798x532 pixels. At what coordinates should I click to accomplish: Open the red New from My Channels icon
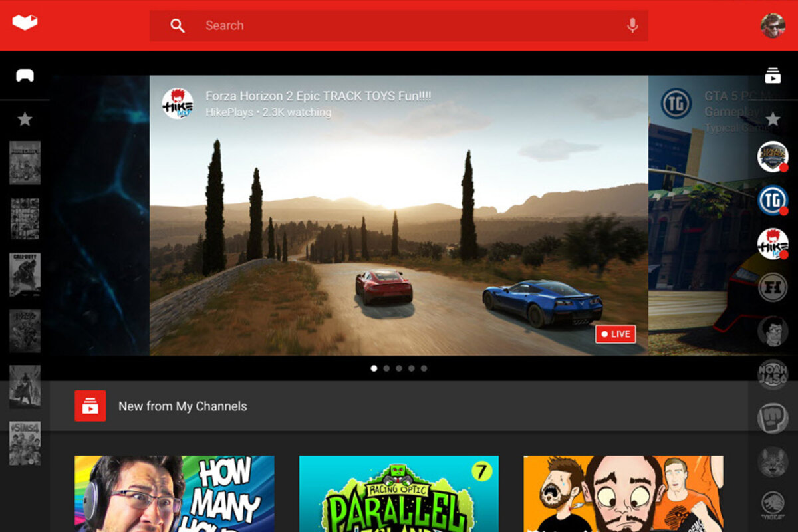[x=90, y=406]
